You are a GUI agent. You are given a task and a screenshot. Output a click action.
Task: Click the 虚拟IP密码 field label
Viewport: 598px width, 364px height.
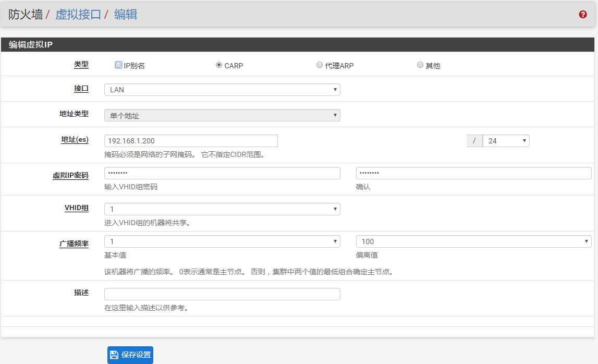[70, 176]
